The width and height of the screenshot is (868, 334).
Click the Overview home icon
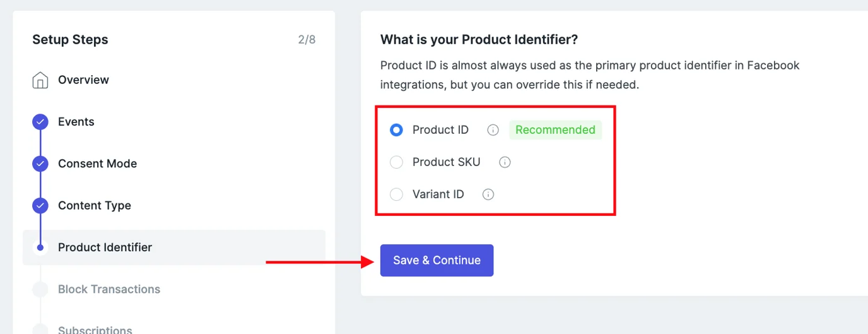point(40,80)
